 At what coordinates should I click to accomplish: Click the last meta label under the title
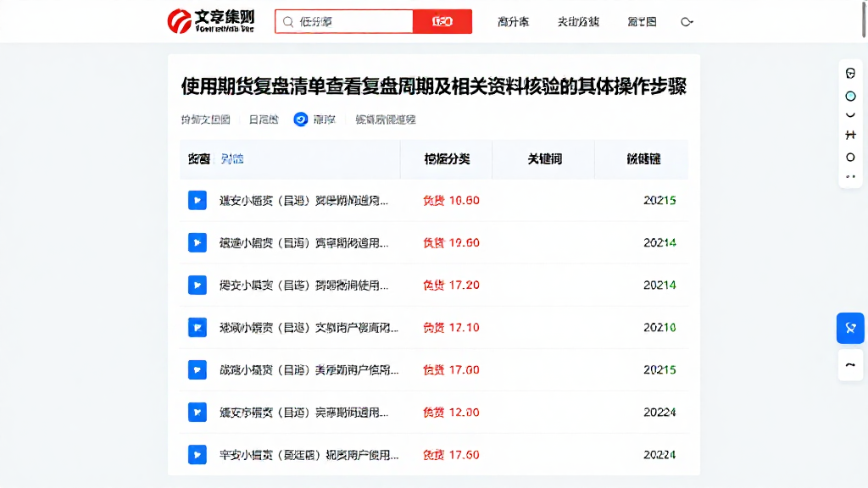386,119
